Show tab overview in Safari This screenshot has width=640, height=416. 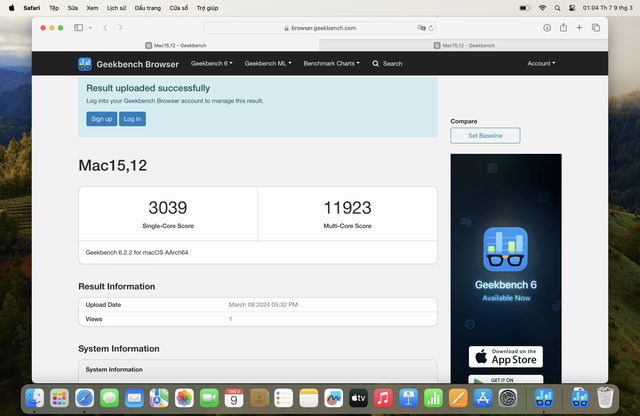tap(596, 28)
